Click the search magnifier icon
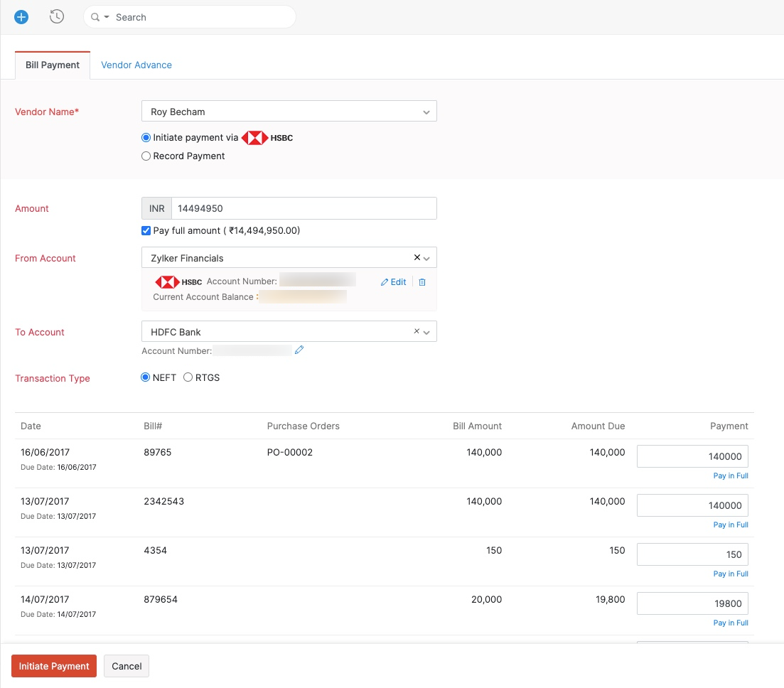The width and height of the screenshot is (784, 688). [x=95, y=17]
